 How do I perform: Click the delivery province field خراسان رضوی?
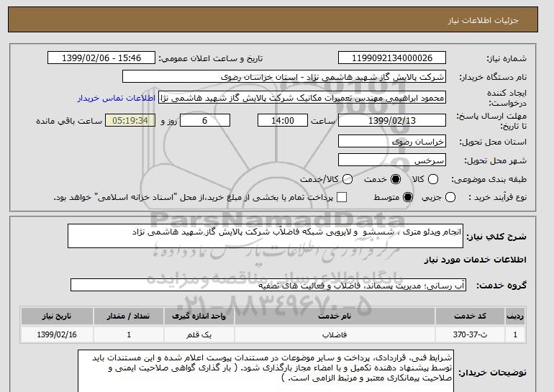click(392, 141)
